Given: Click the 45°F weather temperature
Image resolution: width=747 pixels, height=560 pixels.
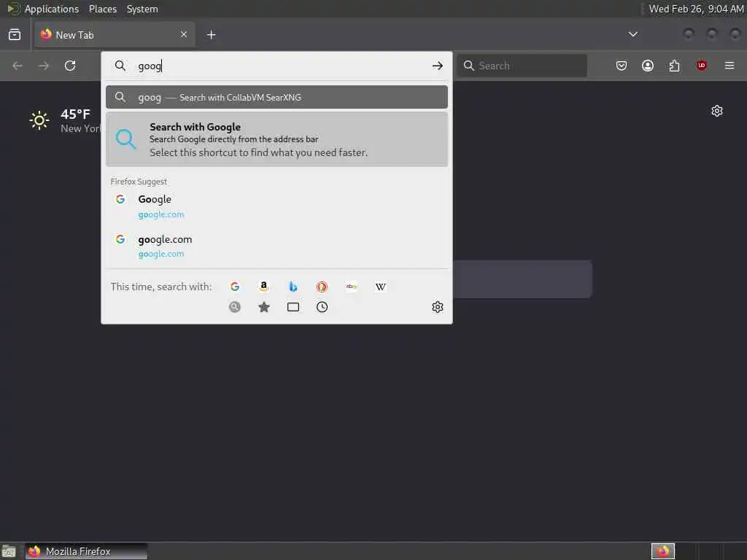Looking at the screenshot, I should pyautogui.click(x=75, y=114).
